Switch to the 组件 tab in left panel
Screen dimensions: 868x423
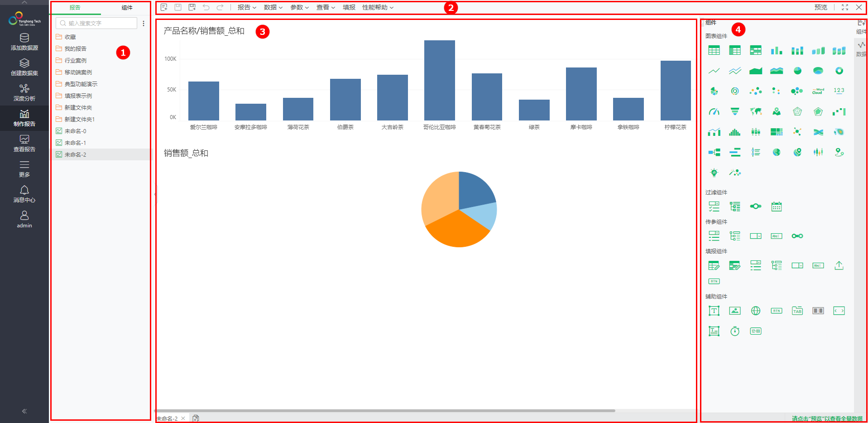point(127,8)
